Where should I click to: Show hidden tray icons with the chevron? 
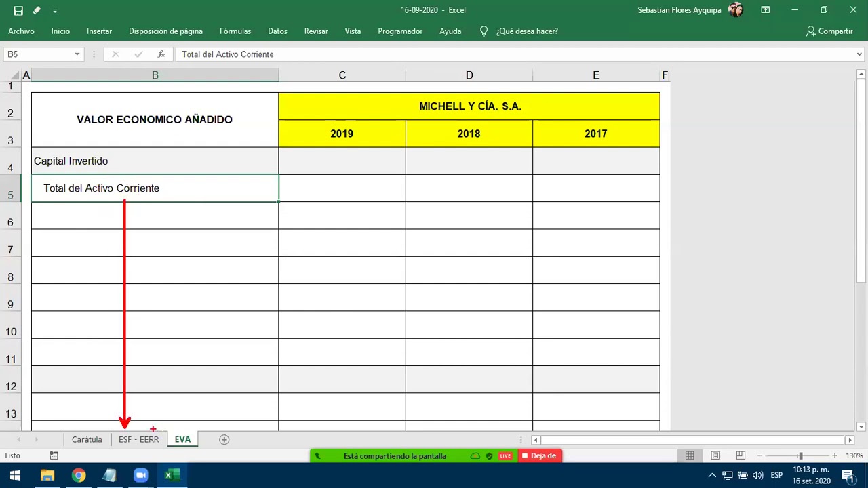tap(712, 475)
